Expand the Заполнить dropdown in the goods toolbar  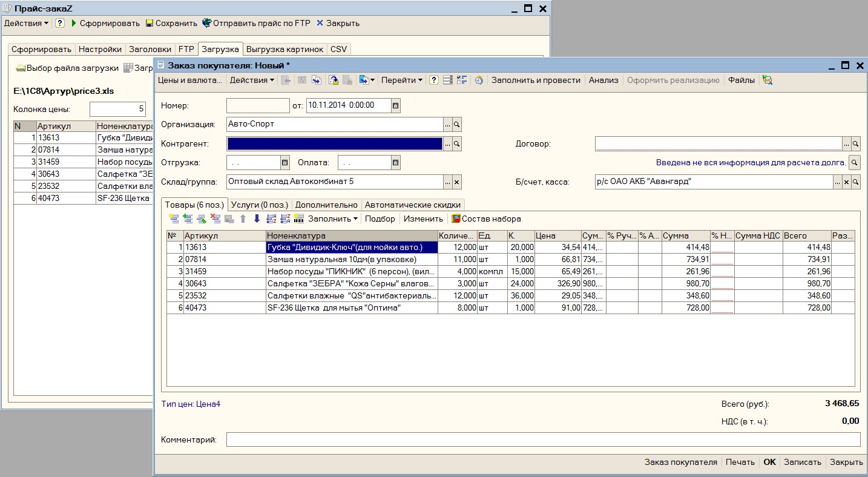(x=333, y=219)
